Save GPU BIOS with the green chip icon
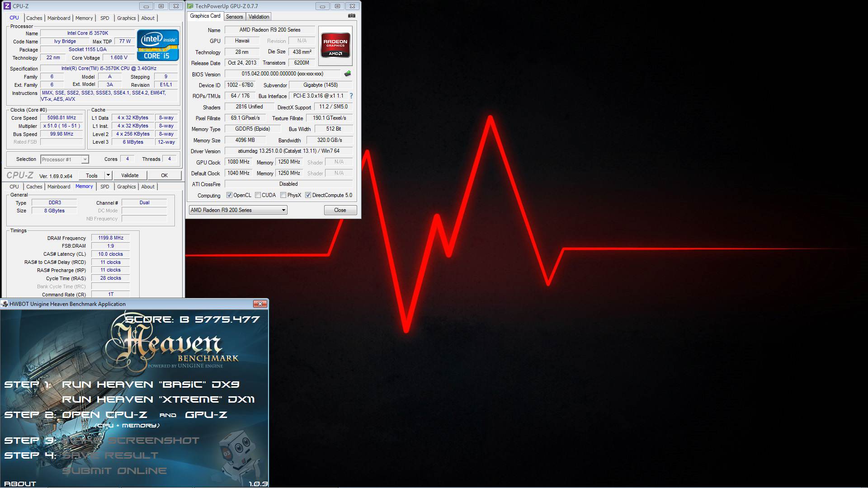The width and height of the screenshot is (868, 488). (x=347, y=74)
